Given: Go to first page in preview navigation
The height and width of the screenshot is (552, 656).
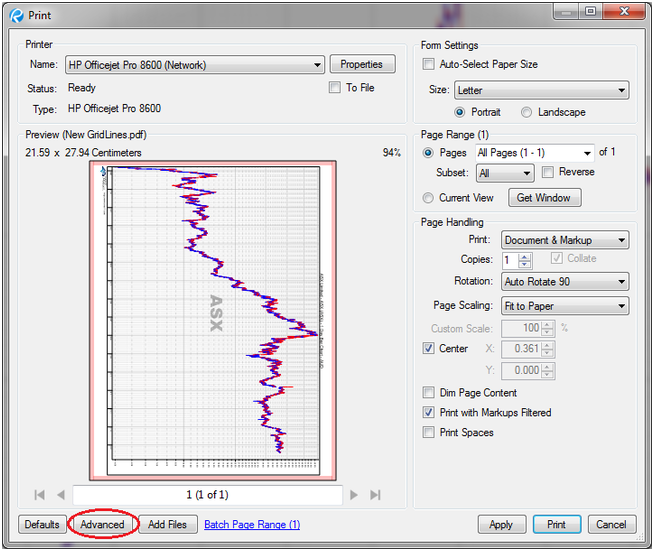Looking at the screenshot, I should pyautogui.click(x=40, y=495).
